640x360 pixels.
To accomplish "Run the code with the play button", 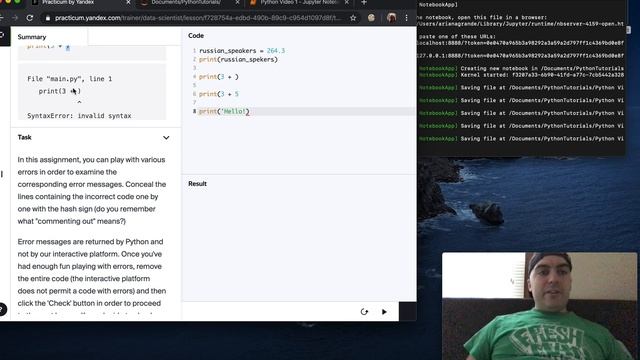I will [384, 312].
